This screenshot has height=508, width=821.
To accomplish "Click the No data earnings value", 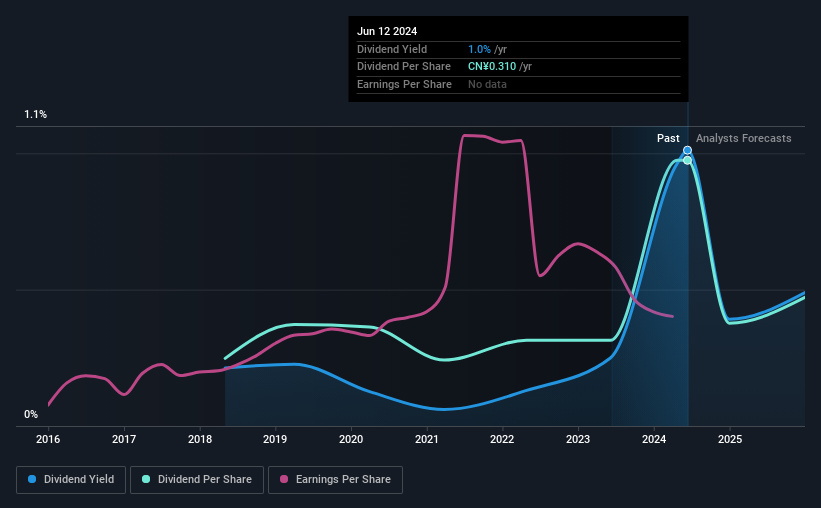I will pyautogui.click(x=487, y=84).
